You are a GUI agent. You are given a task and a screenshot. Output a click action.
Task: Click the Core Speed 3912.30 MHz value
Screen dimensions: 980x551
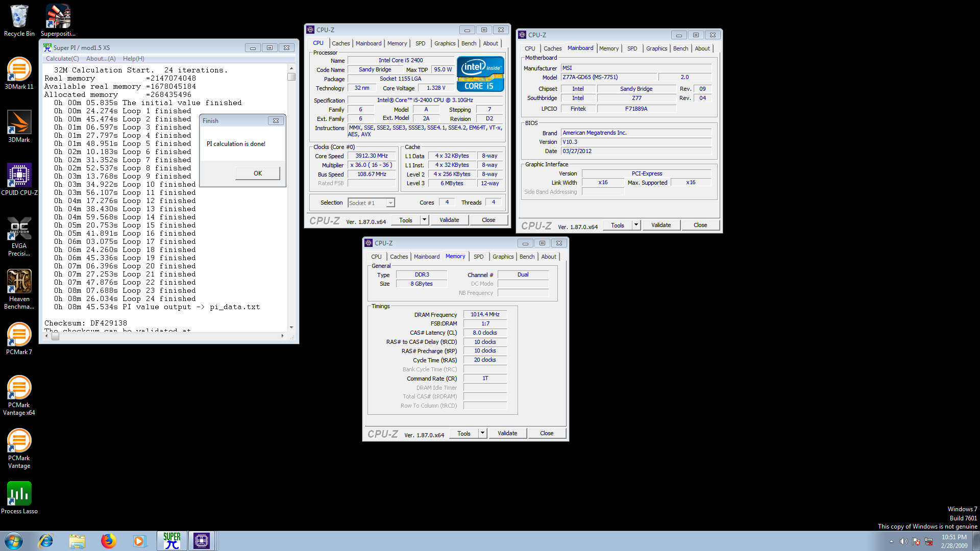point(372,156)
